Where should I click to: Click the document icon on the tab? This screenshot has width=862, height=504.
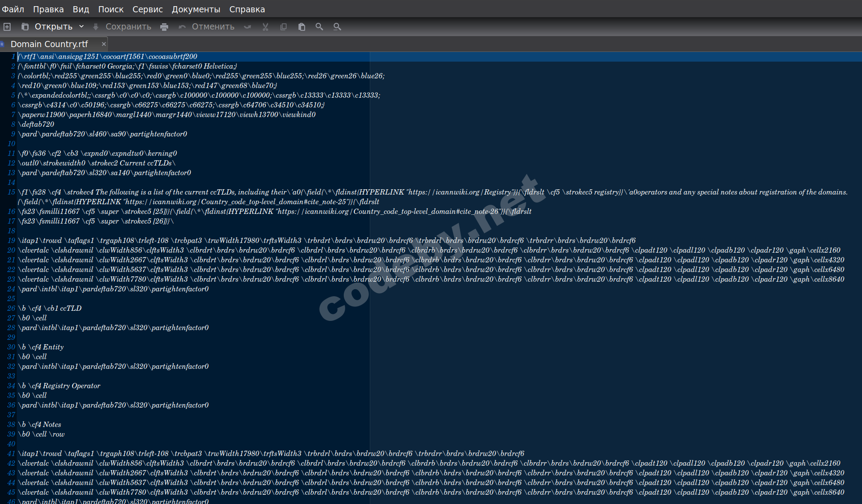[x=3, y=44]
